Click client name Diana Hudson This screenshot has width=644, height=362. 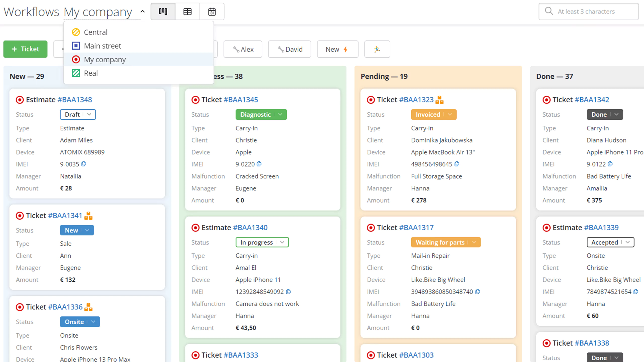pos(607,140)
